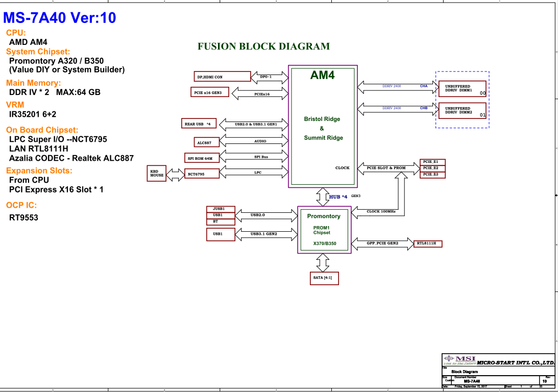Click the "SATA [4:1]" block
Image resolution: width=558 pixels, height=392 pixels.
[324, 278]
